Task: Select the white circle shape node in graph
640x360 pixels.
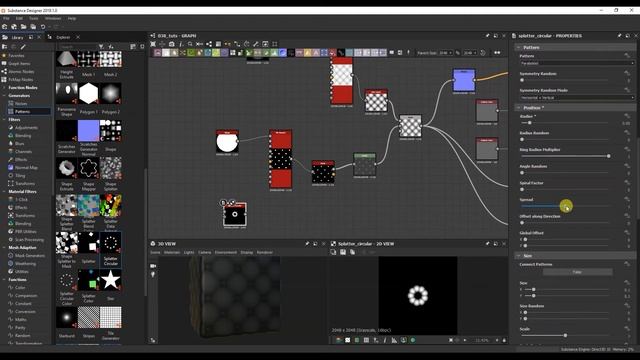Action: pos(227,142)
